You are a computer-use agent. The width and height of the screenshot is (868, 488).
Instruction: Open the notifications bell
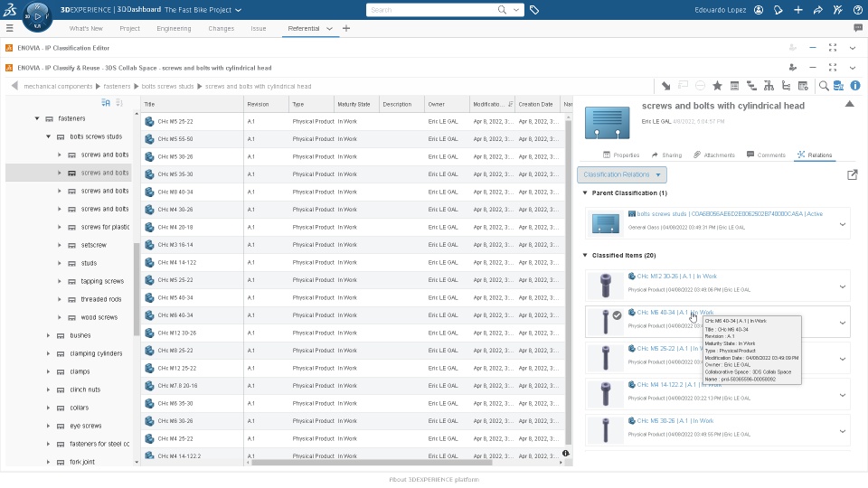point(778,10)
